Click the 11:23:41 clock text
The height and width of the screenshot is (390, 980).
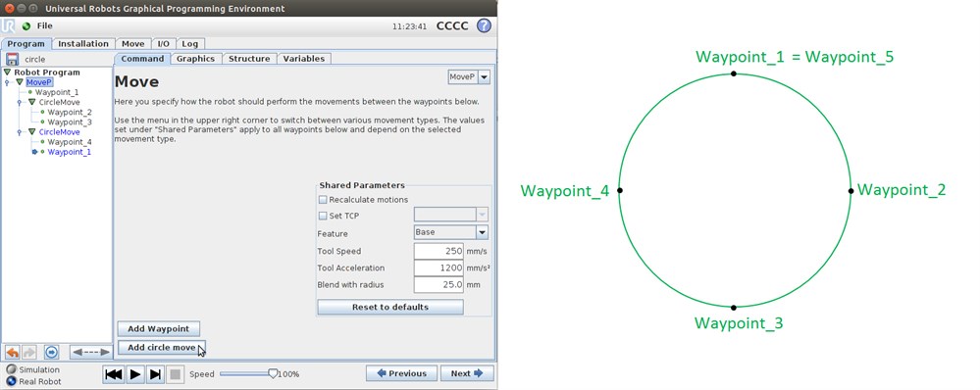[409, 26]
